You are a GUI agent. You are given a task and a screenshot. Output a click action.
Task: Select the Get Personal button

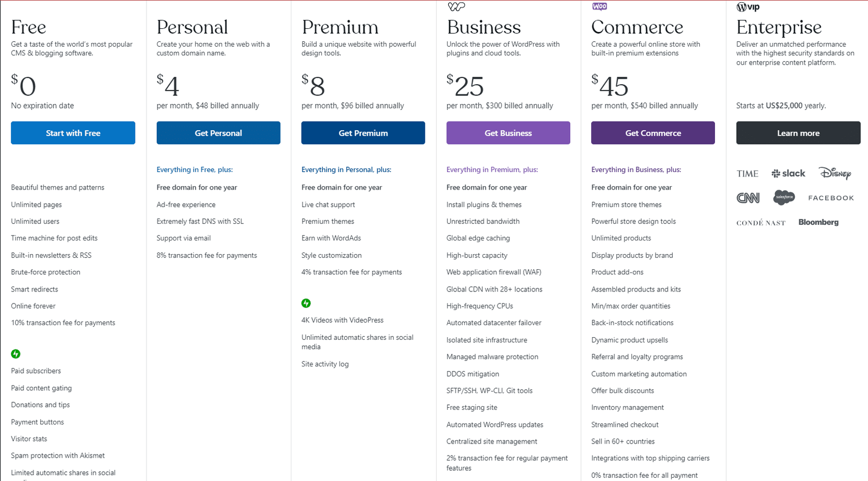coord(219,133)
